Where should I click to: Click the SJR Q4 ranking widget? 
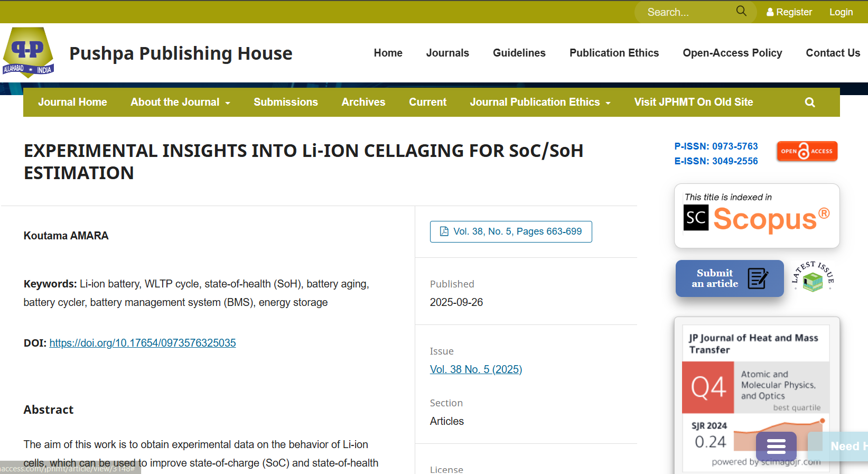pos(755,391)
